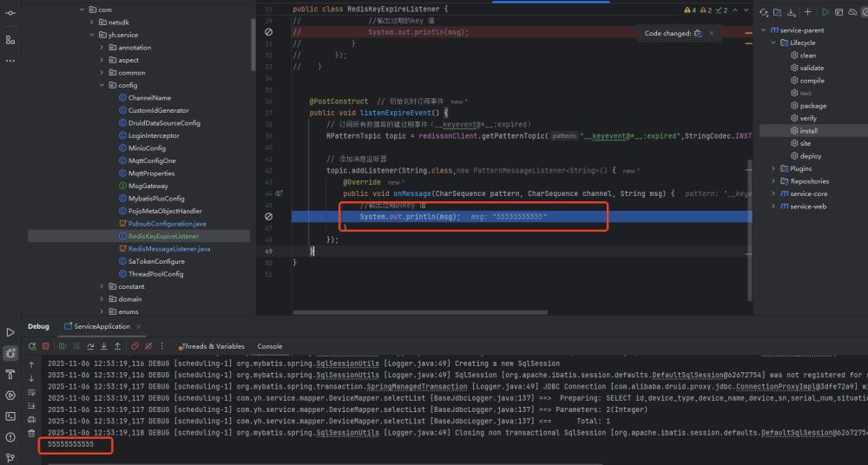Toggle breakpoint on commented println line
This screenshot has width=868, height=465.
[x=268, y=32]
